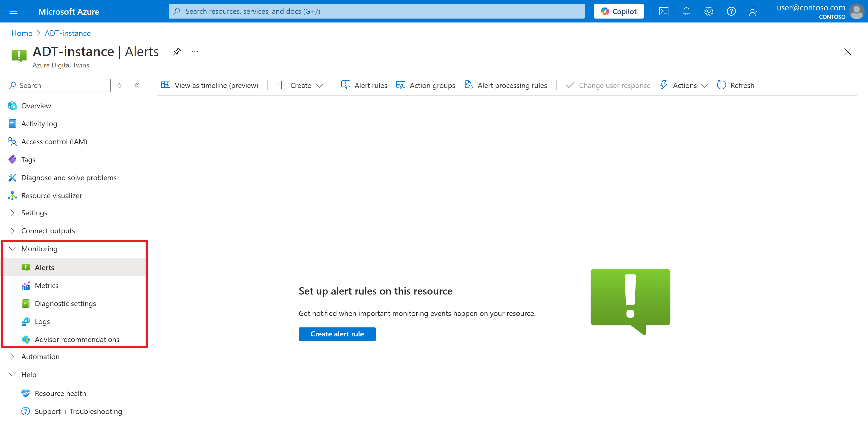868x421 pixels.
Task: Select Diagnostic settings menu item
Action: click(x=65, y=304)
